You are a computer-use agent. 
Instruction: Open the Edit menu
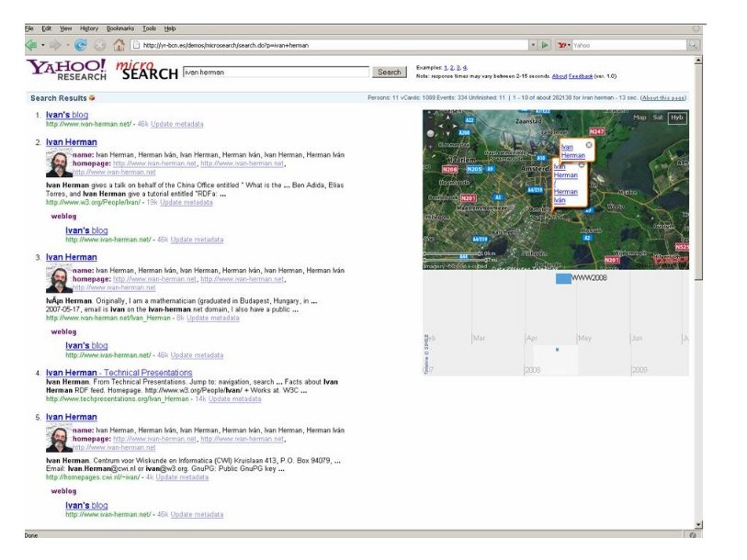point(46,28)
